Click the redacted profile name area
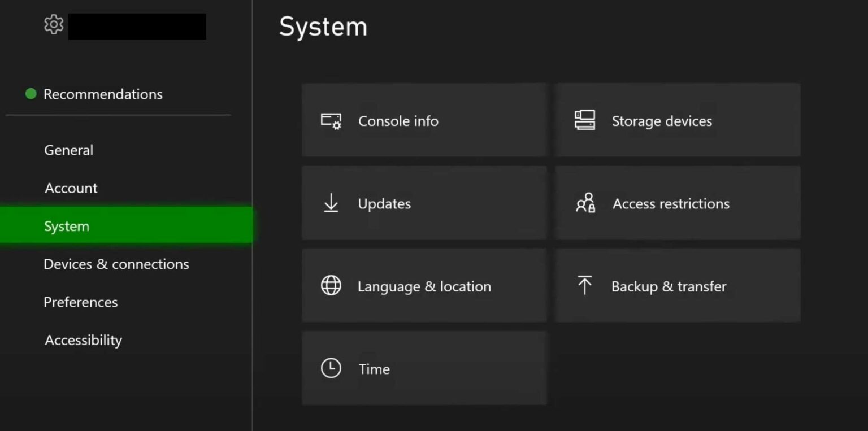Screen dimensions: 868x431 coord(137,25)
